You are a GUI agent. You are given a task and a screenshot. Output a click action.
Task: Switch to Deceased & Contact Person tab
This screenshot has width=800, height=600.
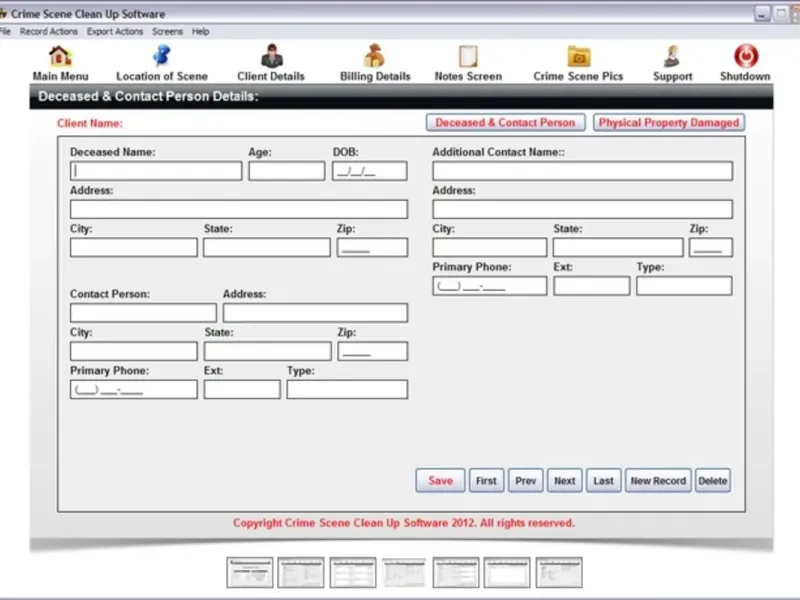505,122
